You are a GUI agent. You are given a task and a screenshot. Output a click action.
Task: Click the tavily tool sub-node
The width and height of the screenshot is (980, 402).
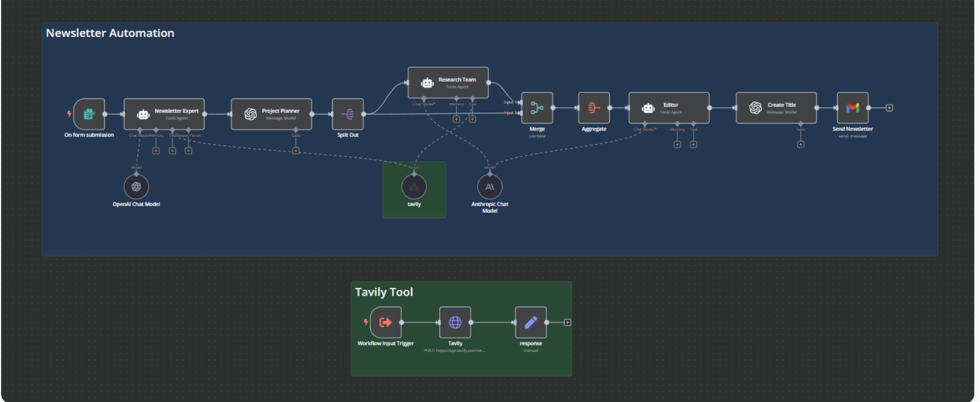414,187
